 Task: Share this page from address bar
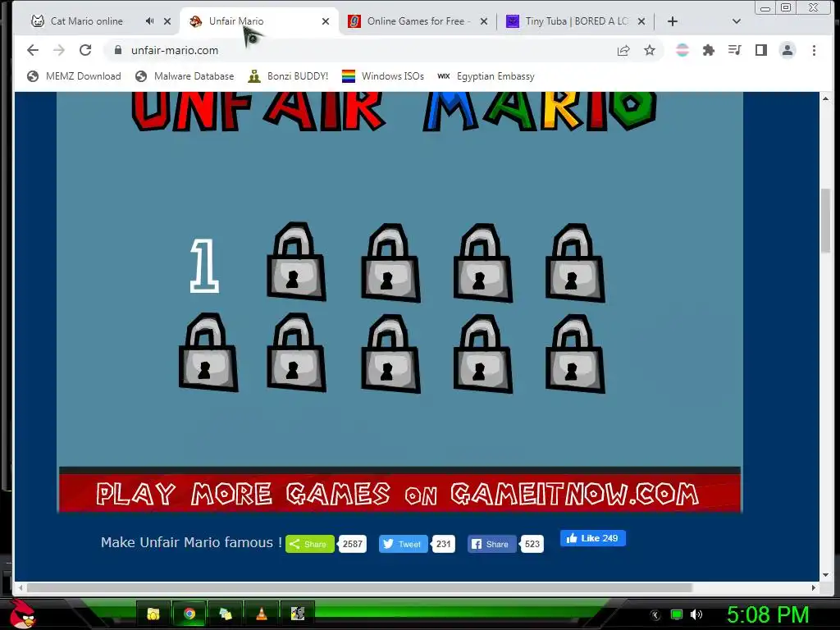pos(623,50)
